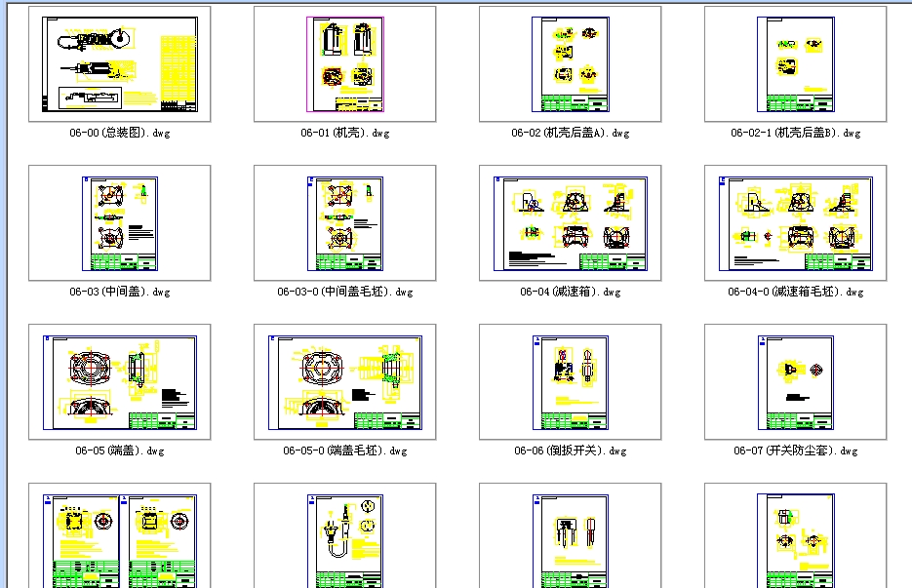Select the 06-03-0 (中间盖毛坯) thumbnail
The width and height of the screenshot is (912, 588).
point(345,222)
